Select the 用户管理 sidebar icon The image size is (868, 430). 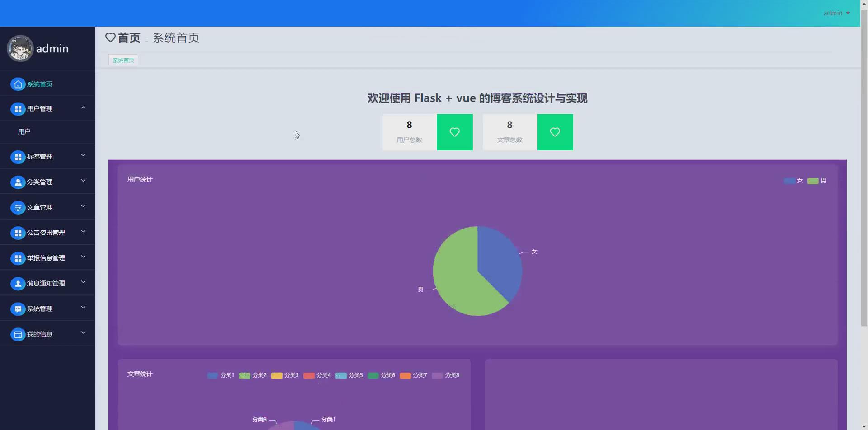pyautogui.click(x=18, y=108)
